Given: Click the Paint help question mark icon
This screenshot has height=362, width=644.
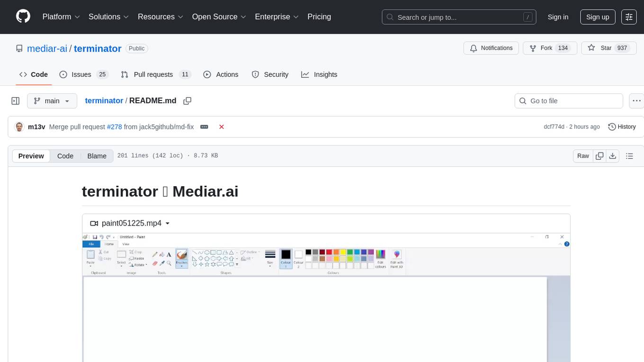Looking at the screenshot, I should point(567,244).
